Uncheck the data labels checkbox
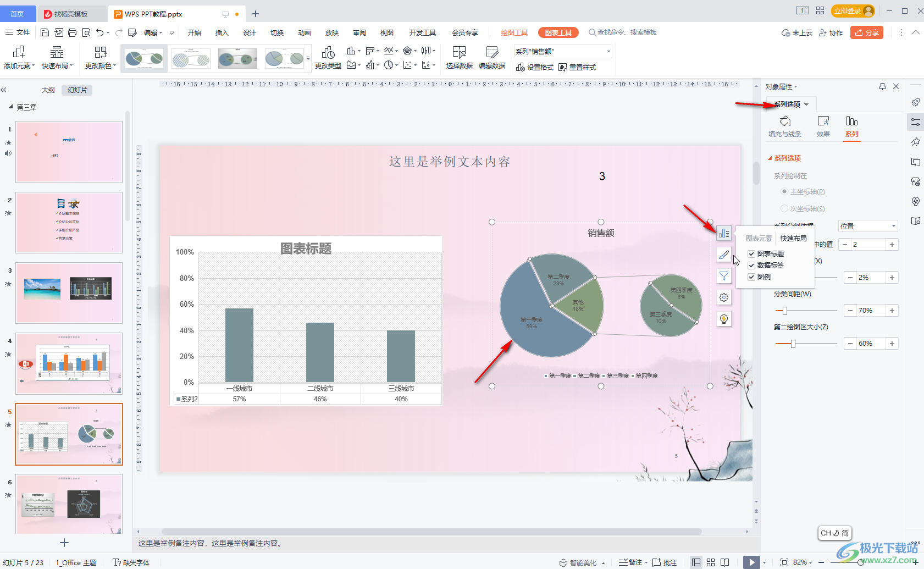924x569 pixels. tap(751, 266)
